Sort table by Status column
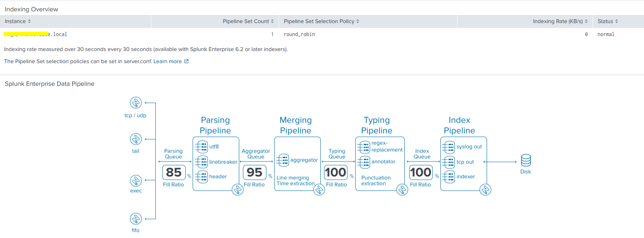644x238 pixels. point(608,21)
